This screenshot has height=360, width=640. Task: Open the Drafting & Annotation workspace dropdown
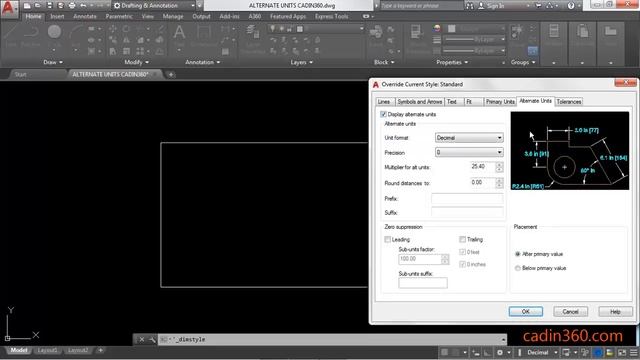click(x=154, y=6)
